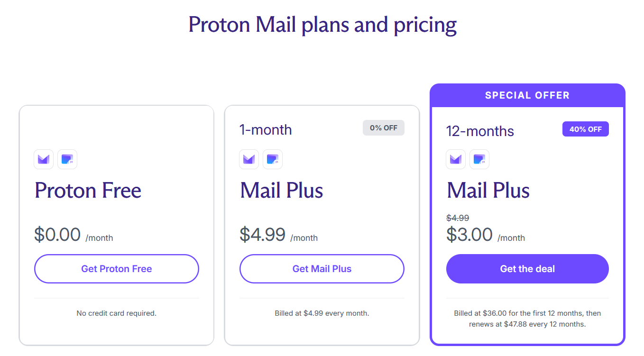Click the Proton Mail plans and pricing heading

322,25
